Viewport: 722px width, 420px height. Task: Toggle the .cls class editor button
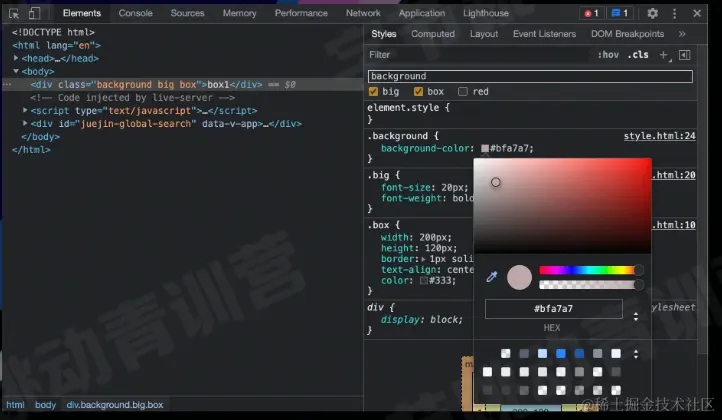(638, 55)
